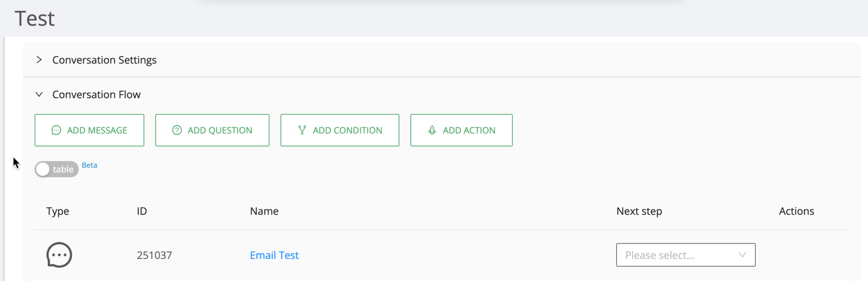The height and width of the screenshot is (281, 868).
Task: Click the Beta label next to the toggle
Action: (89, 165)
